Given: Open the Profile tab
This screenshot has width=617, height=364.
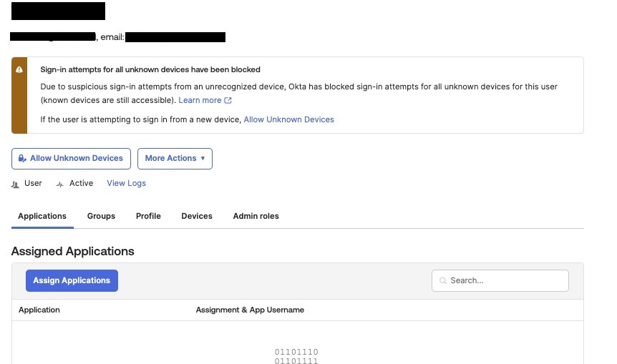Looking at the screenshot, I should coord(148,216).
